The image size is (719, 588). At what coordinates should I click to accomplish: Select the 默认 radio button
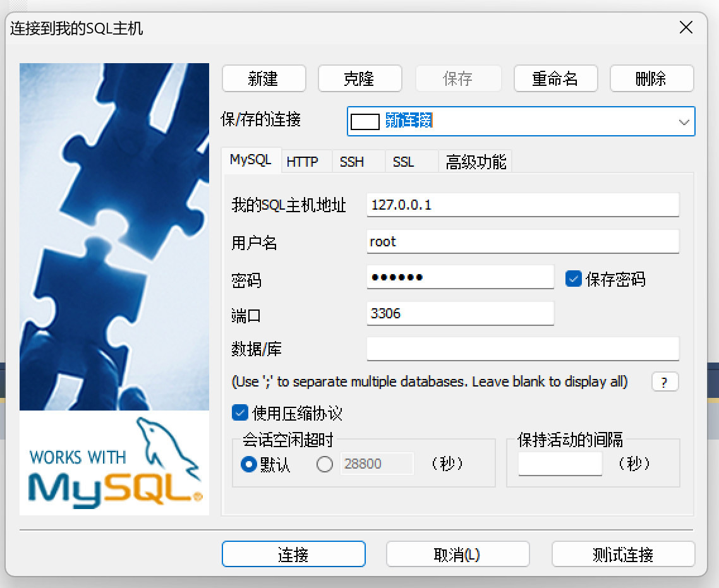click(248, 464)
